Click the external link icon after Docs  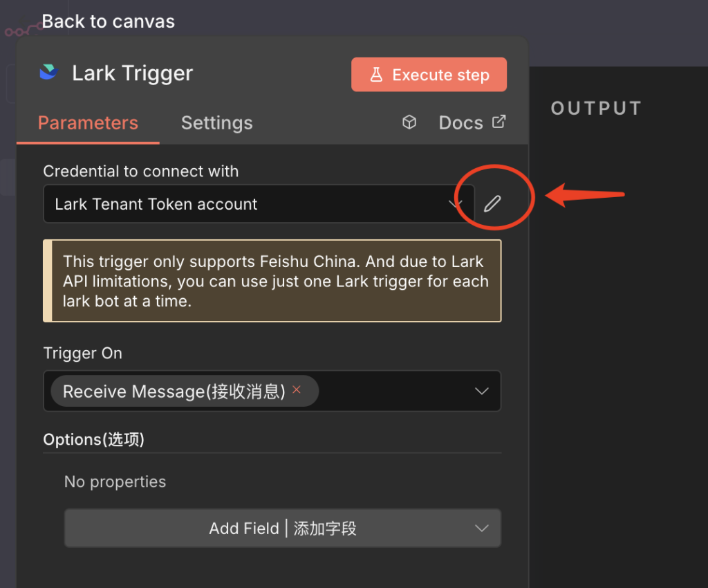pyautogui.click(x=499, y=122)
